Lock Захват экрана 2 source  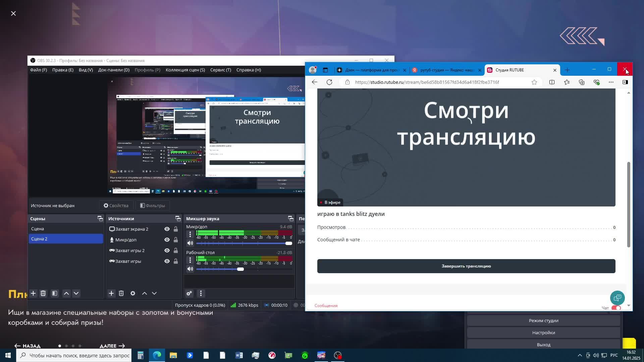(175, 229)
